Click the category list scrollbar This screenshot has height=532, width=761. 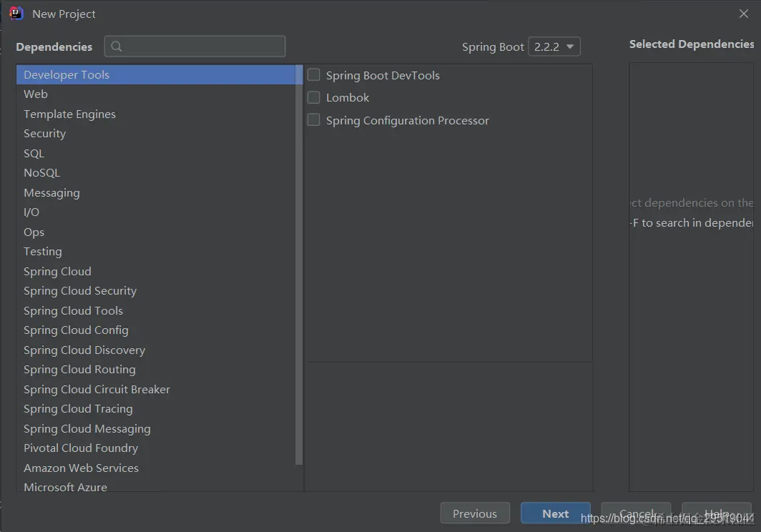pos(299,265)
